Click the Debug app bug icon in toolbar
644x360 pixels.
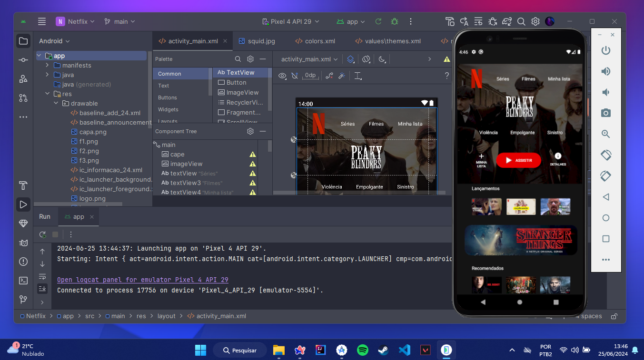[394, 21]
